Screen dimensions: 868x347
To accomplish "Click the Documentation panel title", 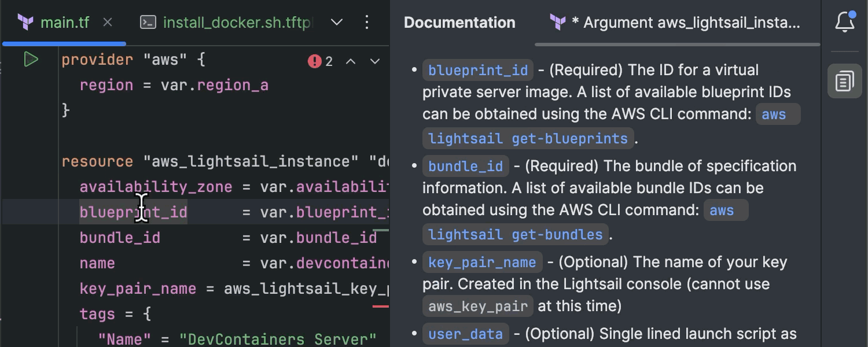I will coord(459,23).
